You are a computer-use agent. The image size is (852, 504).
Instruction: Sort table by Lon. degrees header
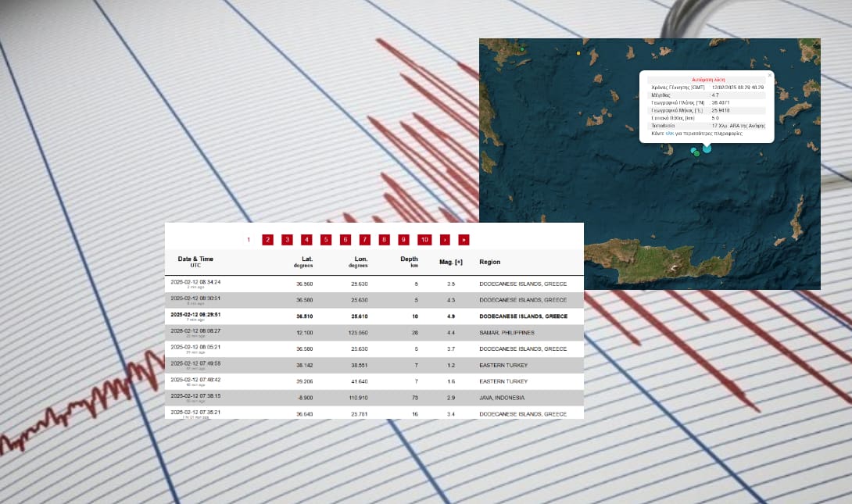click(x=358, y=262)
